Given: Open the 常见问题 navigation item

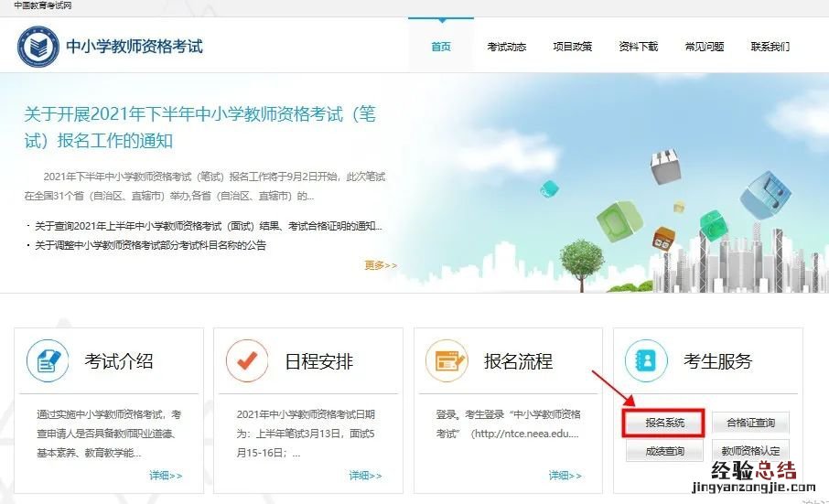Looking at the screenshot, I should click(705, 47).
